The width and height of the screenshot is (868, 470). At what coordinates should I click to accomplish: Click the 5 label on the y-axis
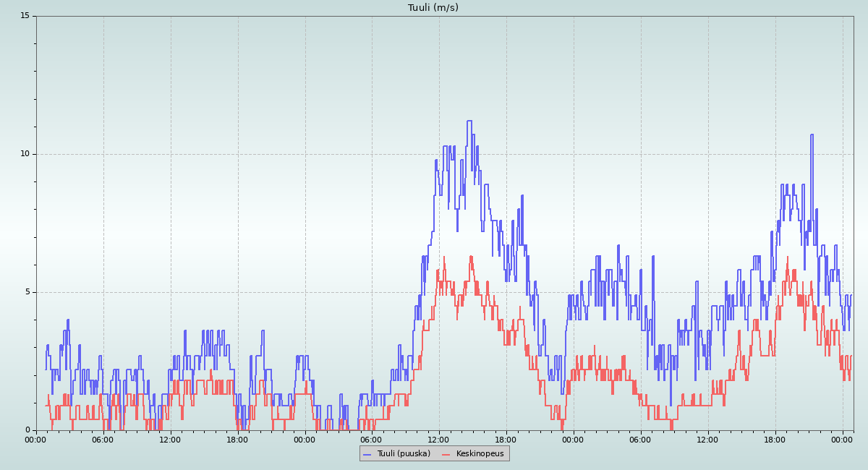point(27,292)
